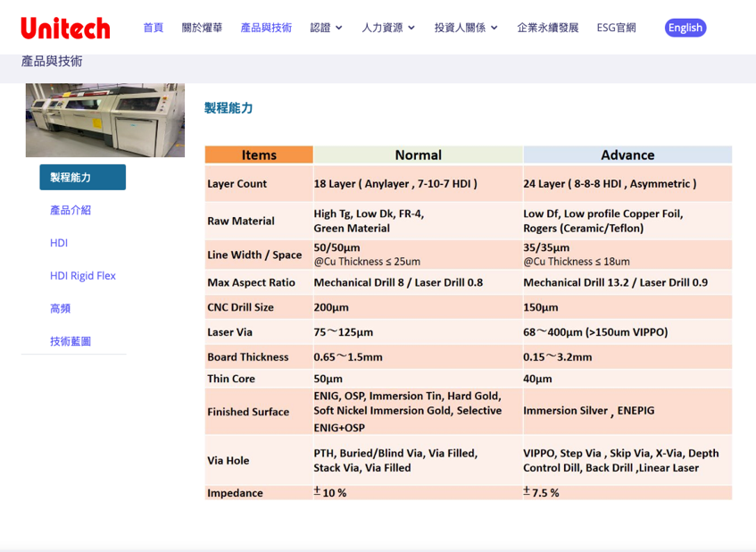
Task: Click the Max Aspect Ratio label
Action: tap(251, 283)
